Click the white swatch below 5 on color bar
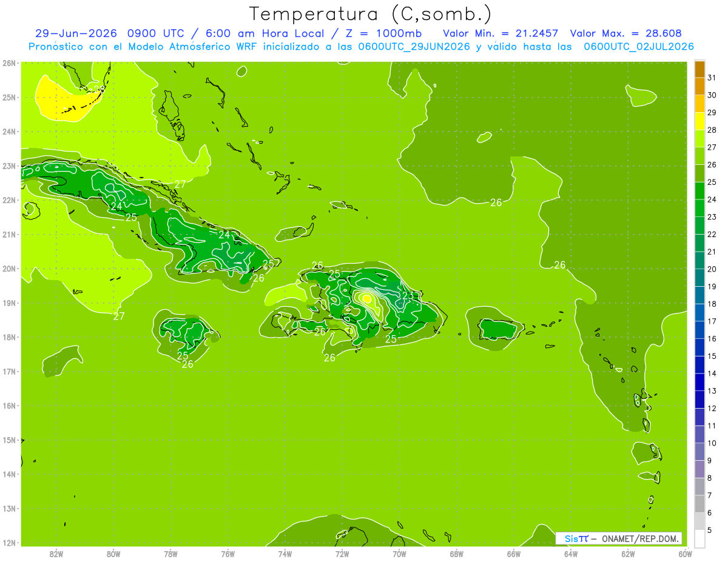The width and height of the screenshot is (728, 562). tap(699, 538)
